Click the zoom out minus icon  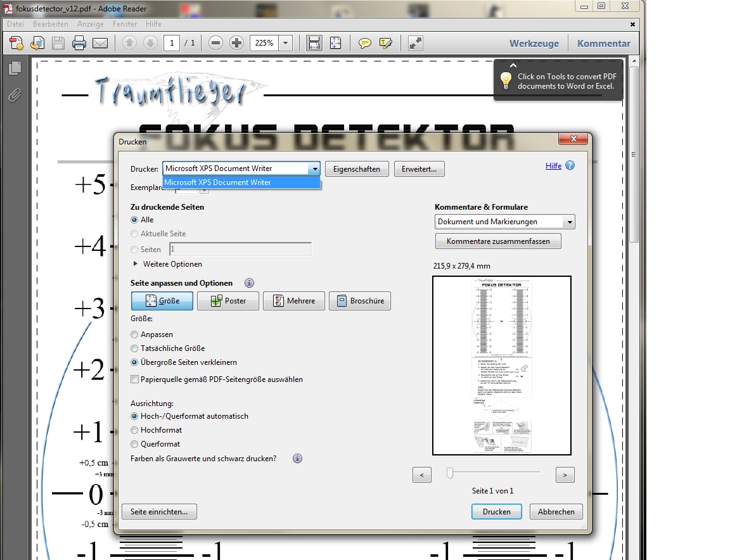pos(215,43)
